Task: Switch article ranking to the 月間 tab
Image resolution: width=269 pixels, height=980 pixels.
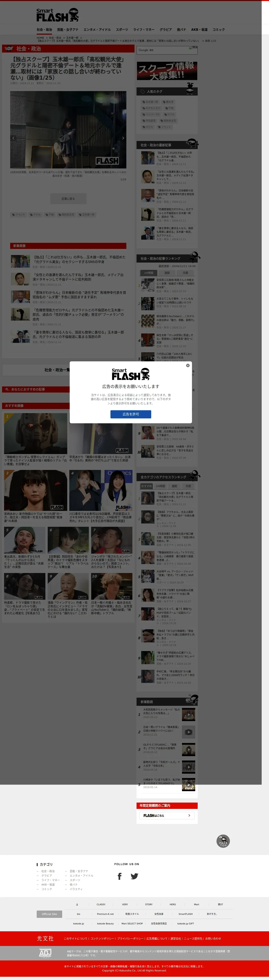Action: coord(185,273)
